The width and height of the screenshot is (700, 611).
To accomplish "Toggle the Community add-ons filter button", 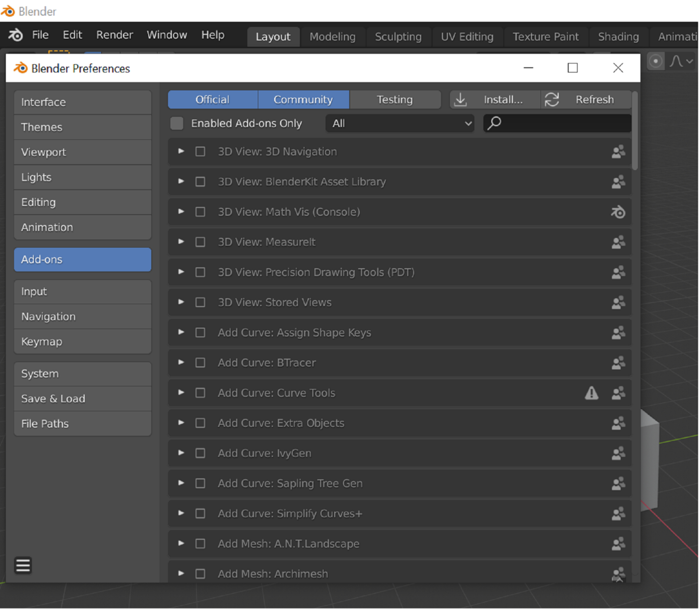I will point(303,100).
